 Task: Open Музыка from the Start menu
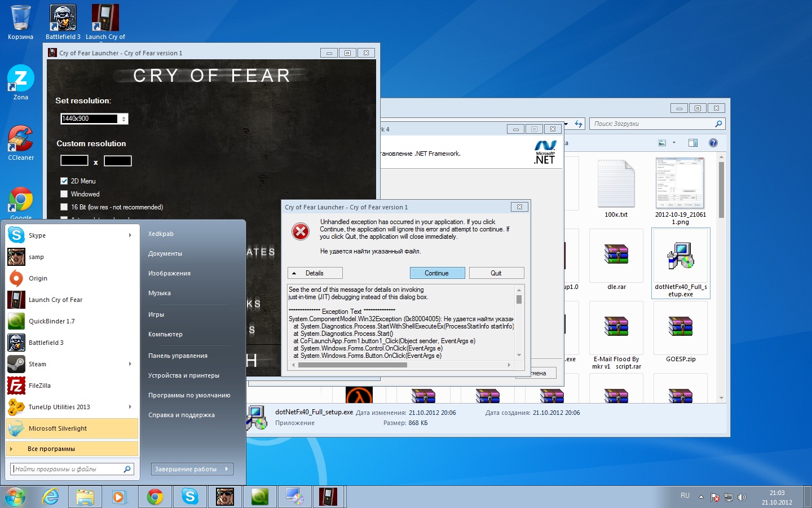(160, 293)
